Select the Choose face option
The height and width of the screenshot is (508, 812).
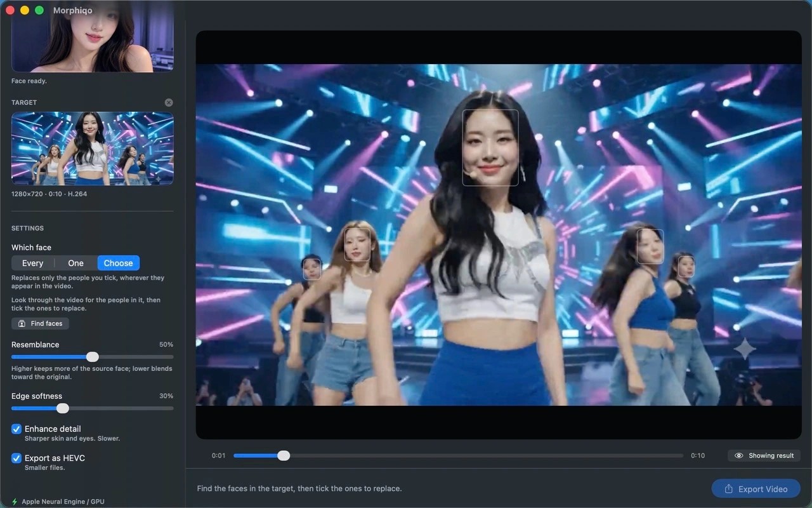point(119,263)
